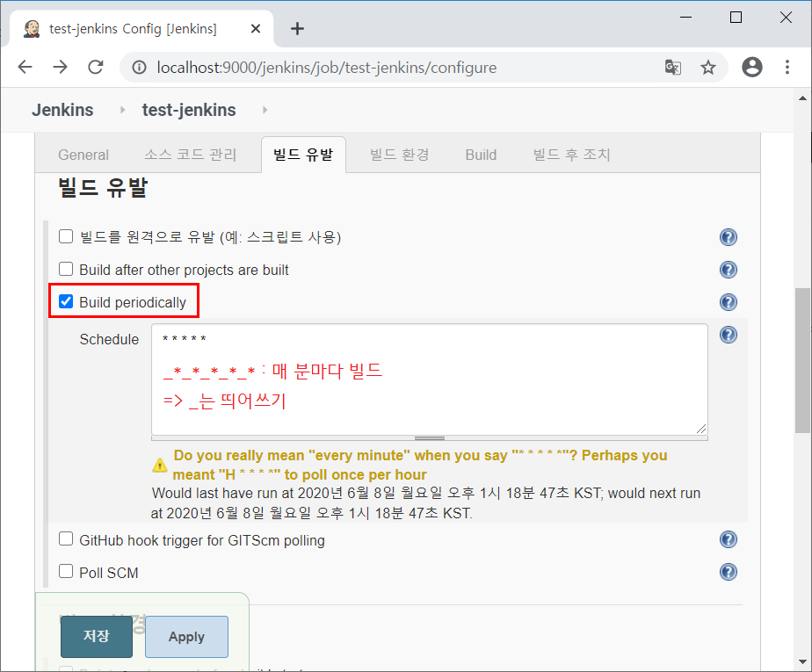Open the test-jenkins breadcrumb link

pyautogui.click(x=189, y=110)
